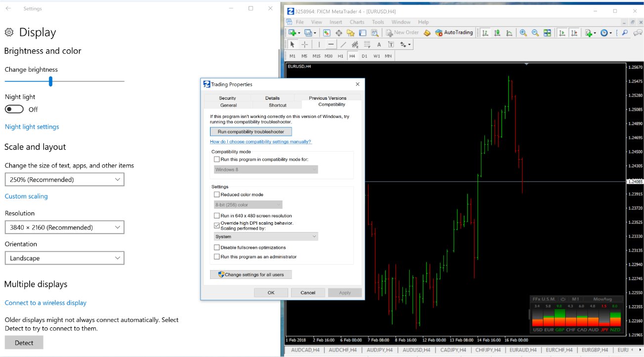The height and width of the screenshot is (357, 644).
Task: Switch to the Details tab
Action: pyautogui.click(x=272, y=98)
